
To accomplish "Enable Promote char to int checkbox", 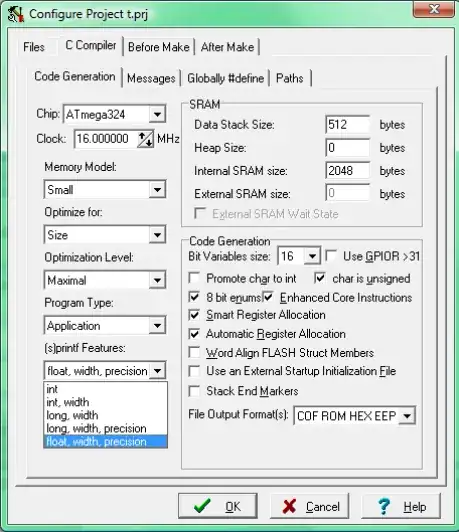I will pos(194,278).
